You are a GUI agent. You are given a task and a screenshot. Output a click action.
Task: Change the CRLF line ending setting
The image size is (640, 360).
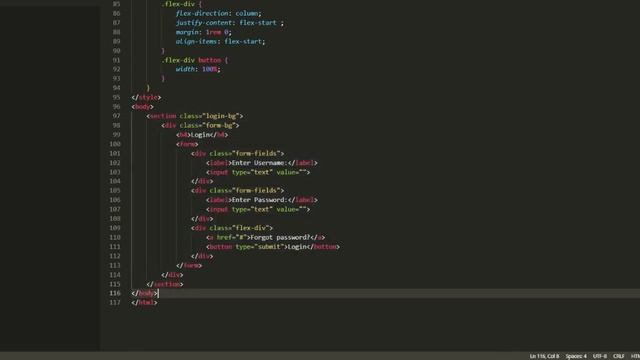tap(618, 356)
